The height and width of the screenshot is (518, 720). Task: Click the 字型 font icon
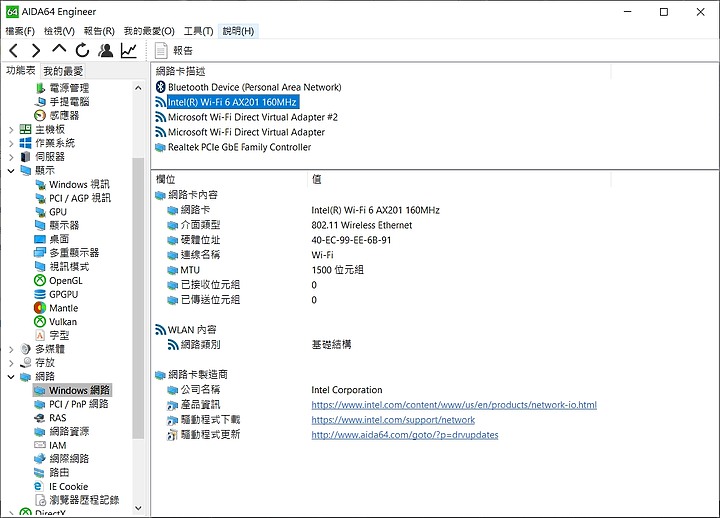click(40, 335)
